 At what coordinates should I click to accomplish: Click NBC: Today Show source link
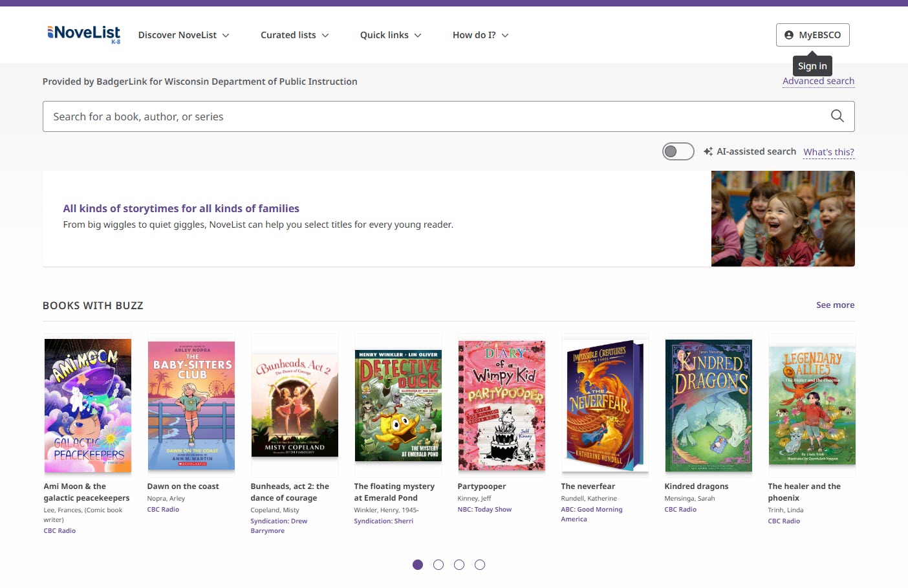[x=484, y=510]
